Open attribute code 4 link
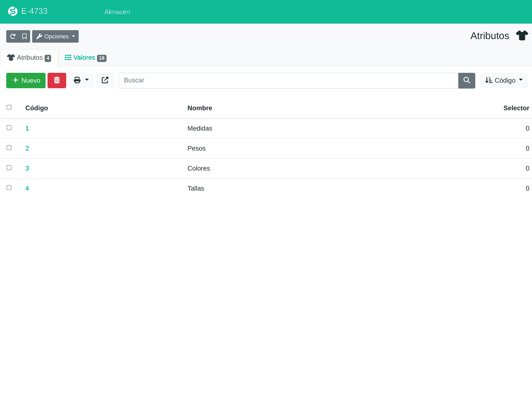 pyautogui.click(x=27, y=188)
